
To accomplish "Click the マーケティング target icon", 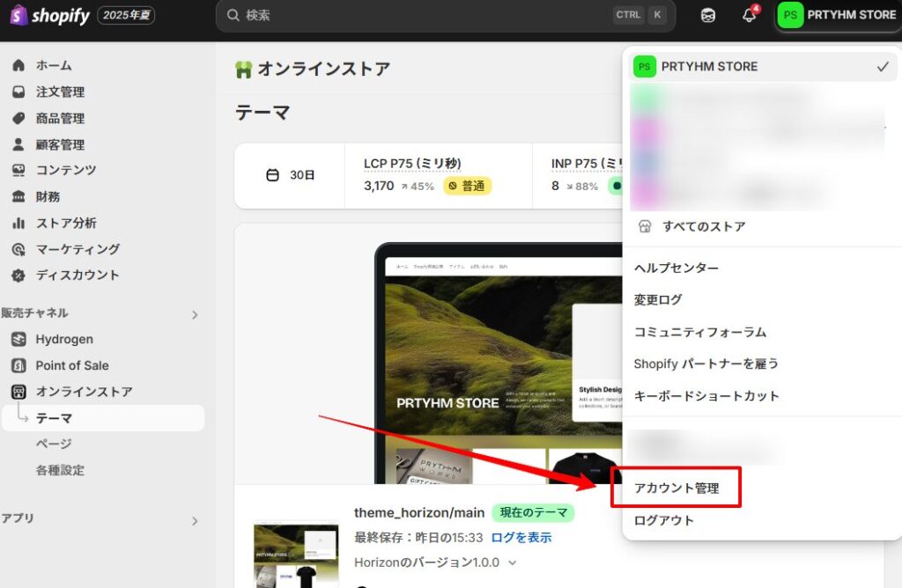I will coord(18,249).
